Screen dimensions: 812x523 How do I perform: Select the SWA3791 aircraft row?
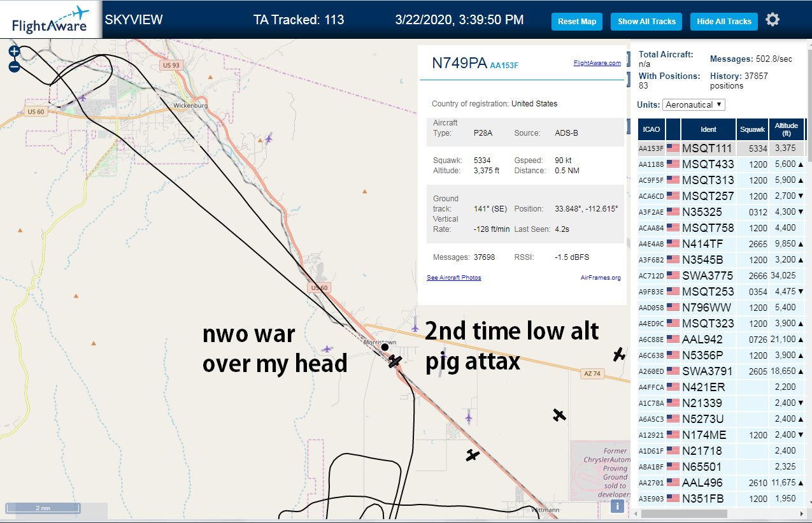coord(721,371)
